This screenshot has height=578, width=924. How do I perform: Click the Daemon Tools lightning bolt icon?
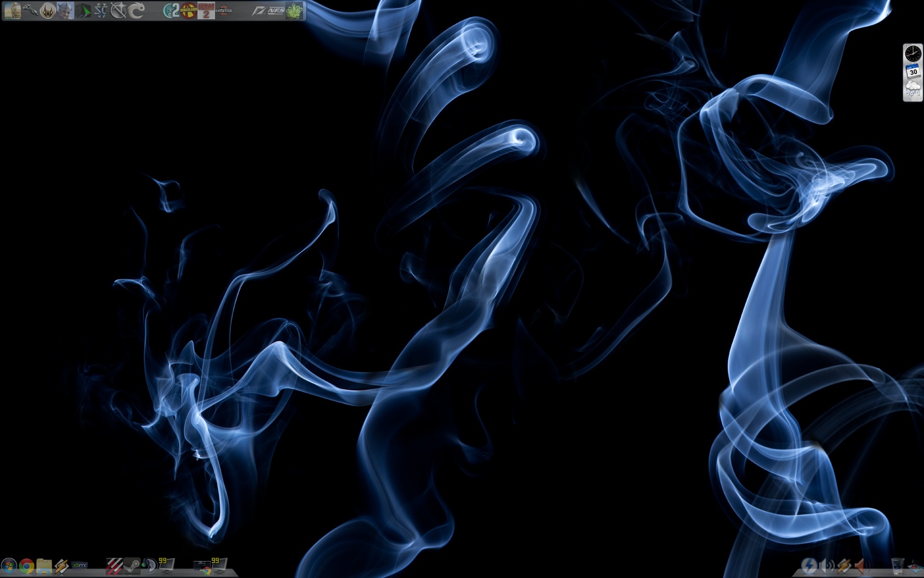(x=809, y=566)
